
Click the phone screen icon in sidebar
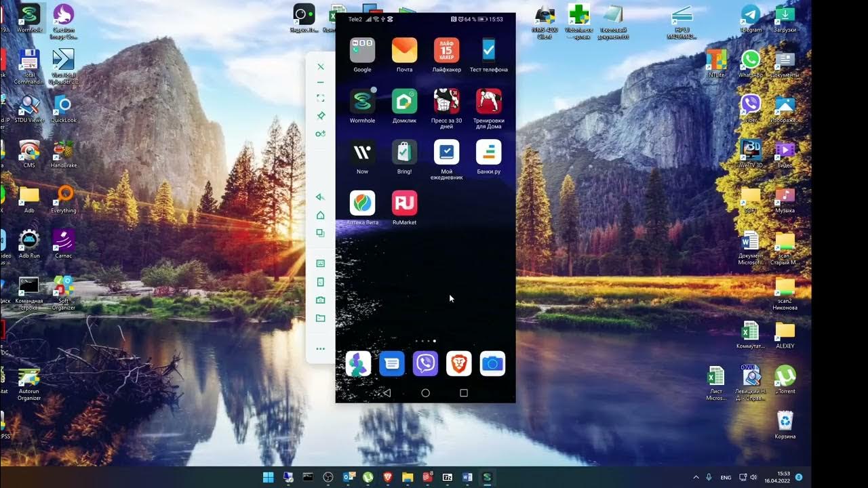coord(321,282)
